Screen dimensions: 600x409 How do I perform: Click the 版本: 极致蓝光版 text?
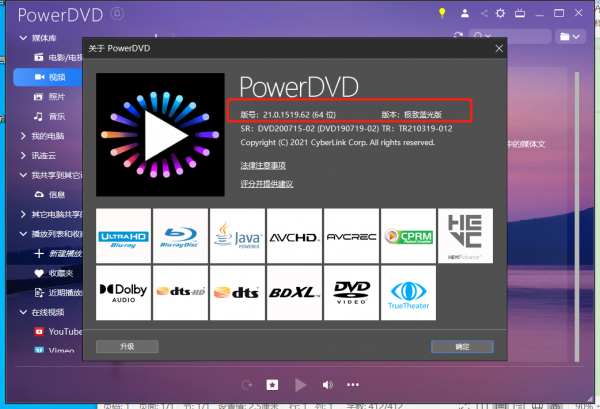pos(412,114)
